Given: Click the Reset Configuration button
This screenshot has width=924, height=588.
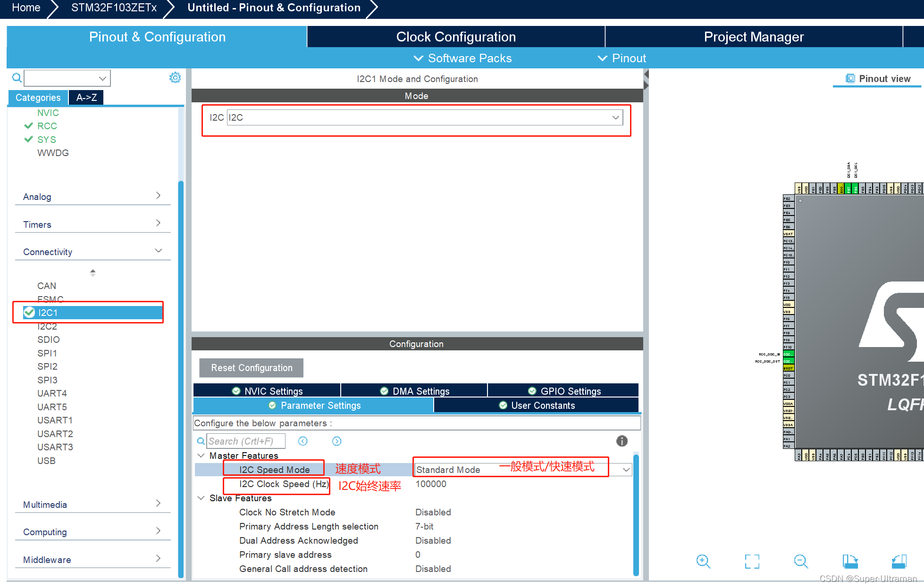Looking at the screenshot, I should point(252,368).
